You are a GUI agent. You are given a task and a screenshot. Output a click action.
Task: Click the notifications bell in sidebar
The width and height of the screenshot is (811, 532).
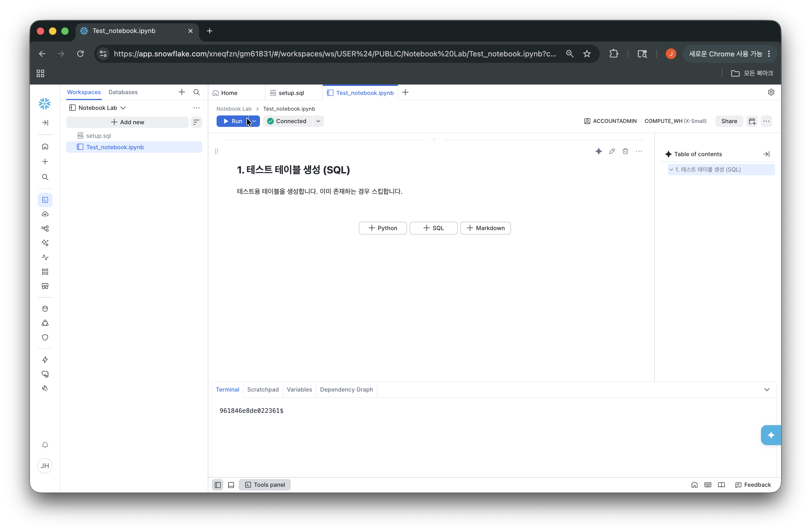tap(45, 445)
